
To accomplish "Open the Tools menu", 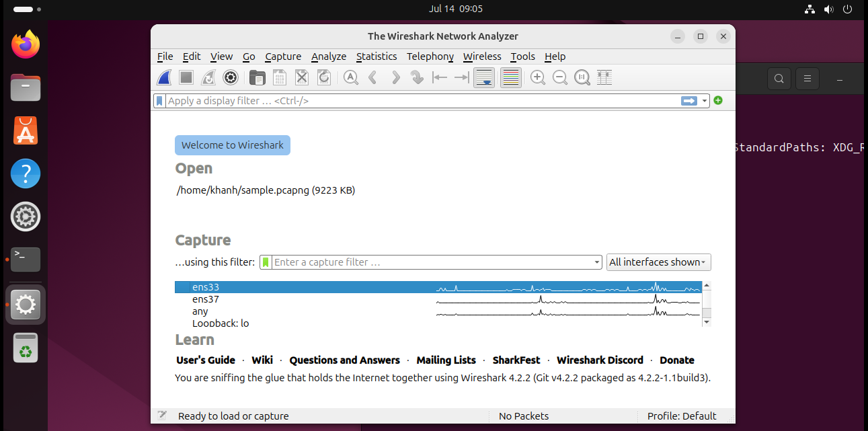I will pos(523,56).
